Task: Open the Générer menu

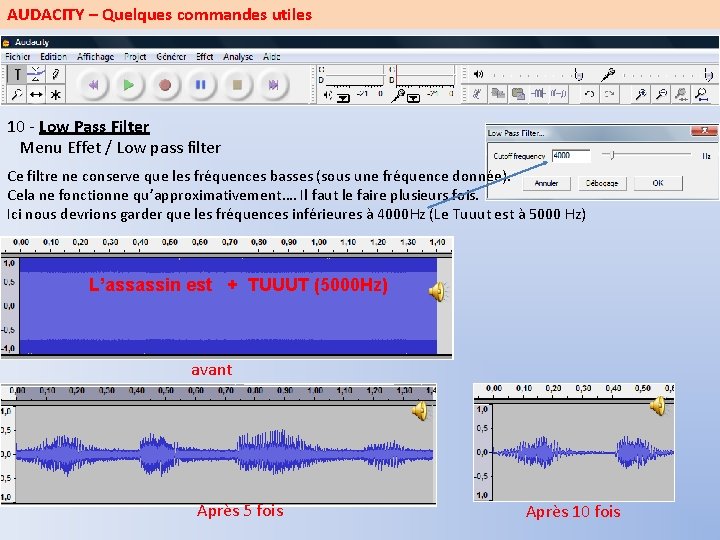Action: (171, 56)
